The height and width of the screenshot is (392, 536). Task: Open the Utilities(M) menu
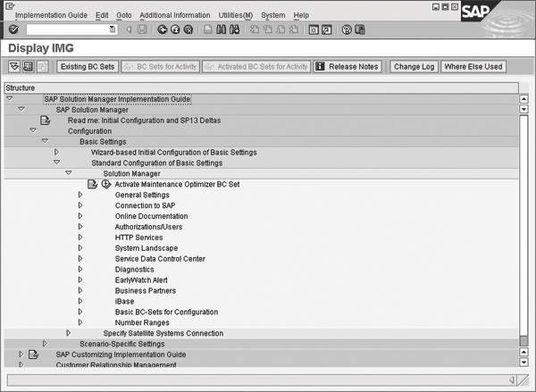pos(236,15)
